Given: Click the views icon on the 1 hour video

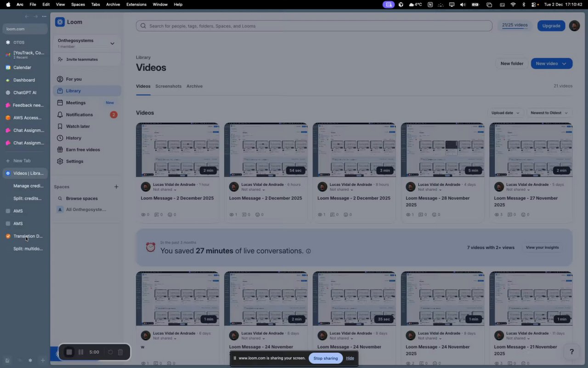Looking at the screenshot, I should pyautogui.click(x=143, y=215).
